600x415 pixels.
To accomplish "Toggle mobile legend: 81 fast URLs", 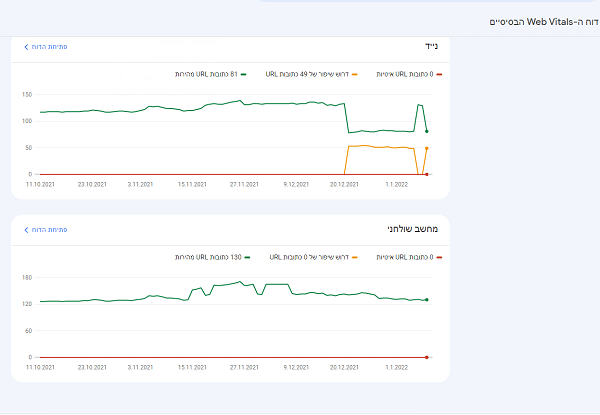I will [x=210, y=74].
